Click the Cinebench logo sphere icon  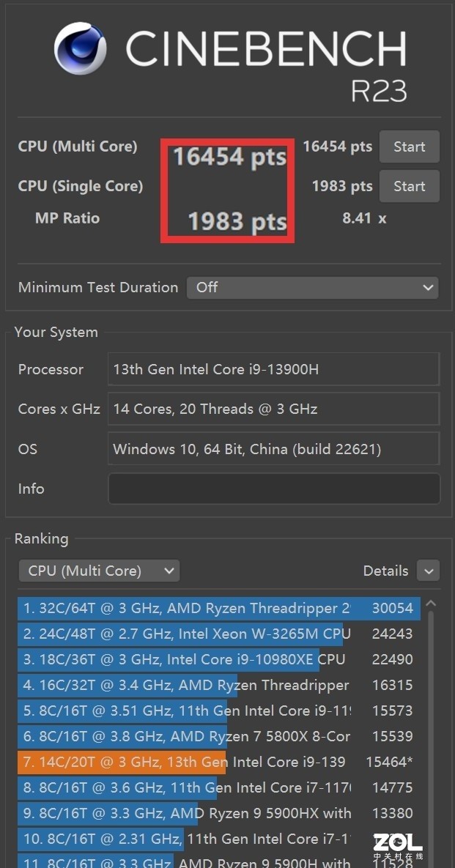(x=81, y=48)
